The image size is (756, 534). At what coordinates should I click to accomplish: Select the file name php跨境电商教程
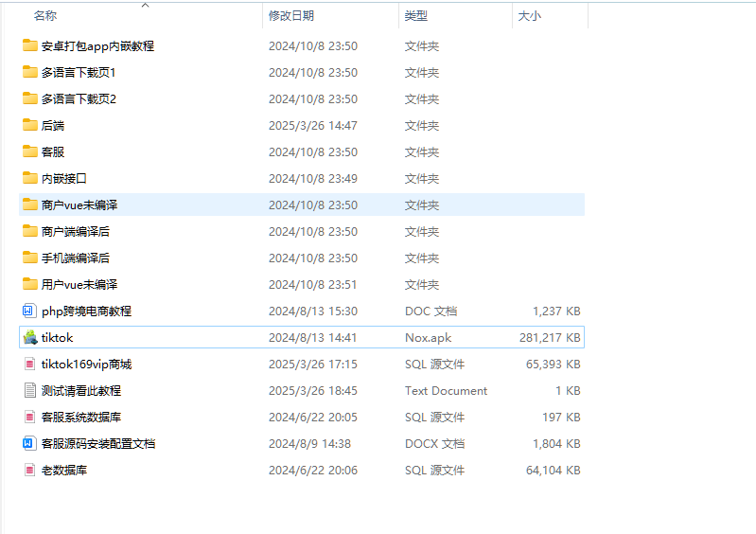[86, 311]
